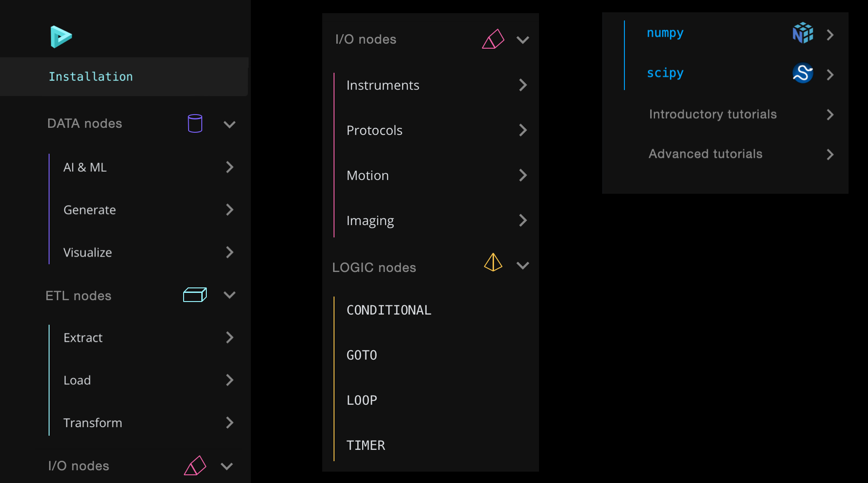Open the Instruments category
The width and height of the screenshot is (868, 483).
(x=383, y=85)
